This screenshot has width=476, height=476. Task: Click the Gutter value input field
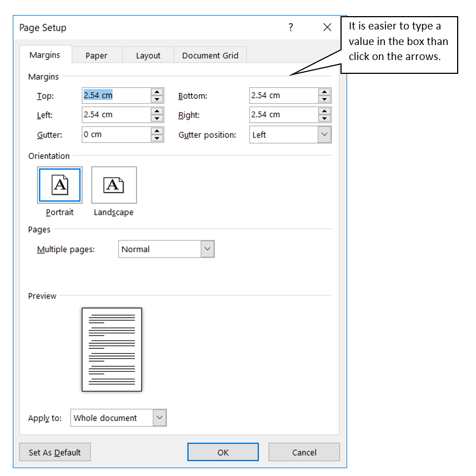[116, 134]
